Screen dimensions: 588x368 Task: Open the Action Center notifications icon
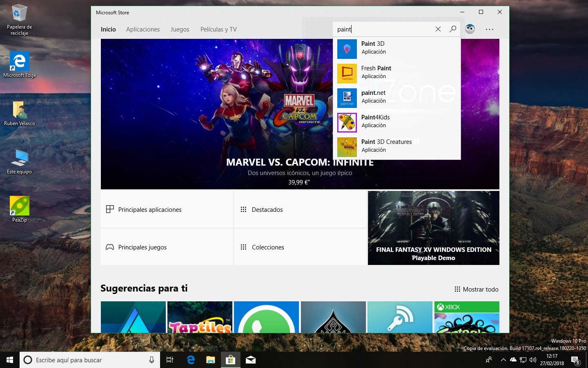point(575,360)
